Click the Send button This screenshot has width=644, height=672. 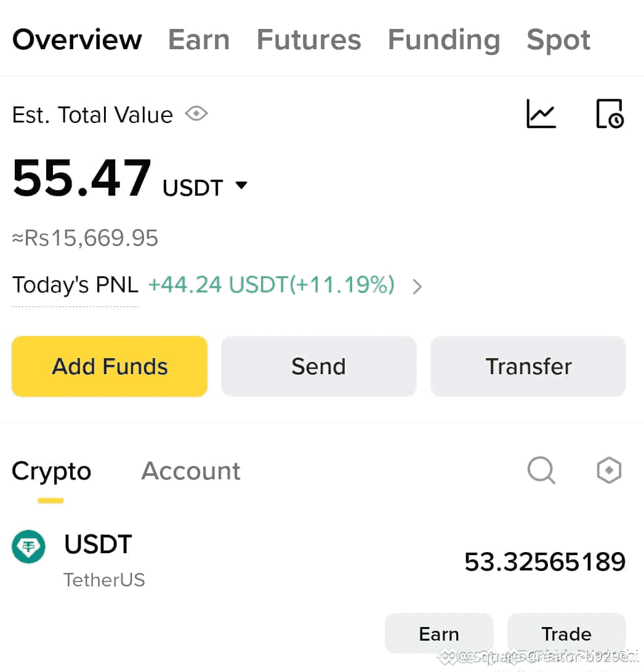[x=318, y=366]
